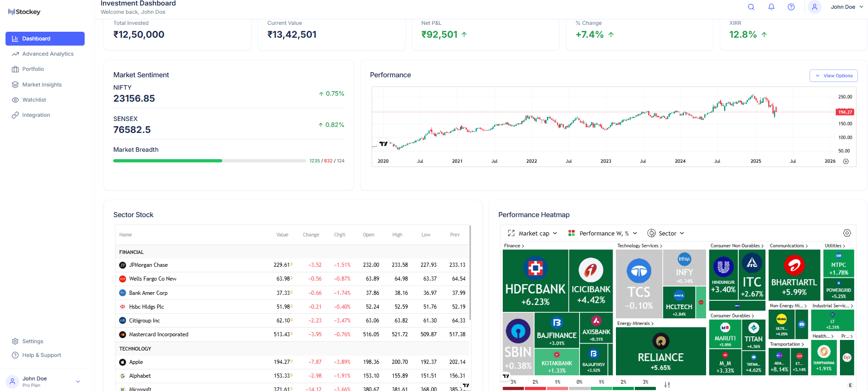Click the heatmap legend filter icon
The width and height of the screenshot is (868, 391).
667,385
